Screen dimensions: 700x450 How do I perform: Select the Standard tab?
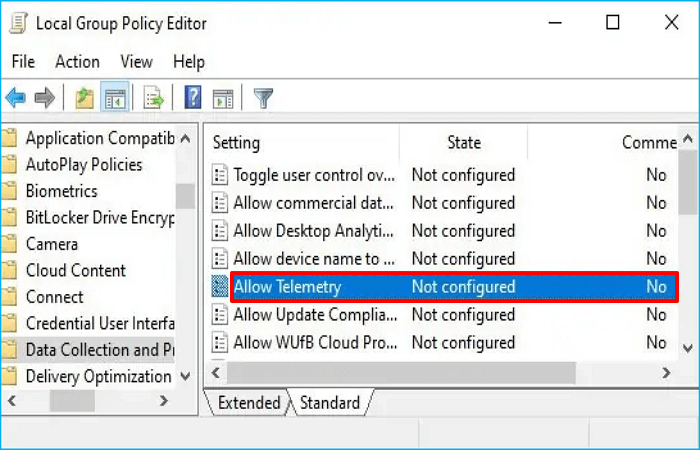point(329,403)
